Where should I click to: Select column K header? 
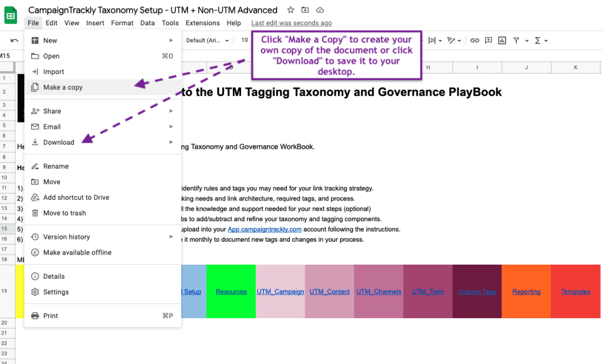pyautogui.click(x=576, y=67)
